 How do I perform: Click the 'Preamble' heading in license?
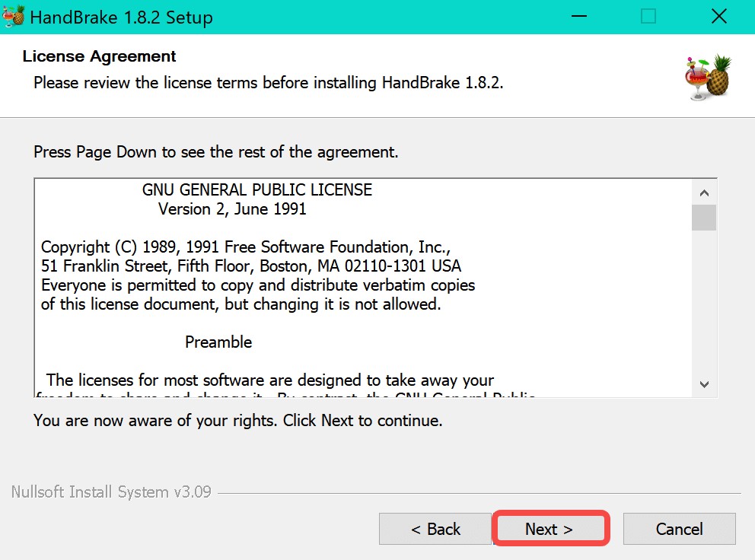coord(218,342)
